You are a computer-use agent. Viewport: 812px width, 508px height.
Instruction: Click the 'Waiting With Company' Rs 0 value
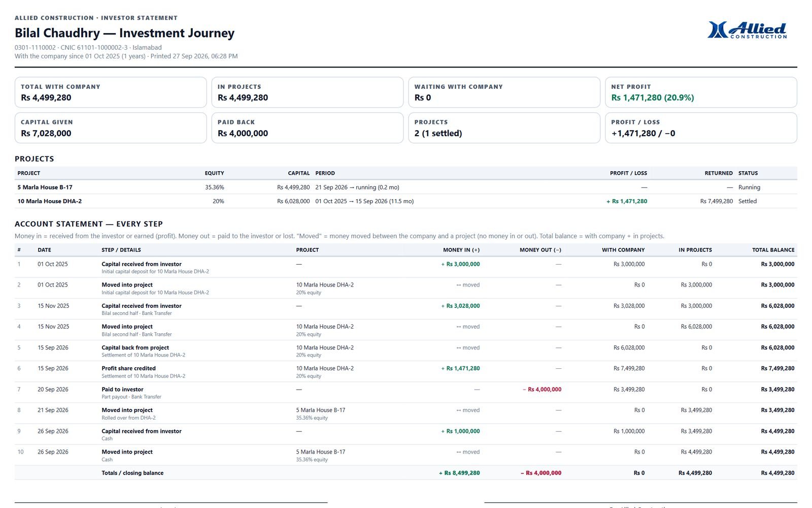coord(423,98)
